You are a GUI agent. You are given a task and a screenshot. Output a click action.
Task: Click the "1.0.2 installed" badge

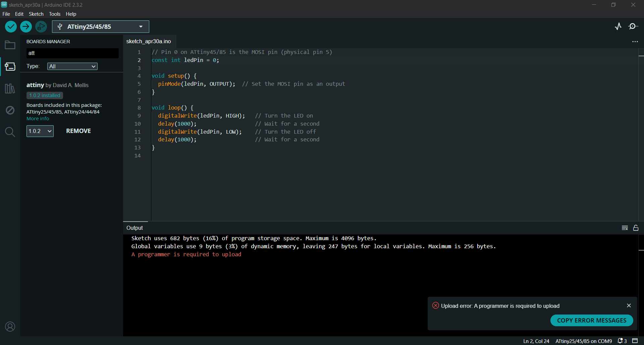(x=45, y=95)
